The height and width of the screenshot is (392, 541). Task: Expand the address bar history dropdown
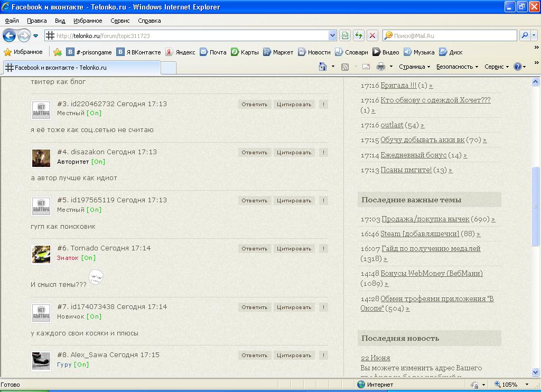click(332, 36)
